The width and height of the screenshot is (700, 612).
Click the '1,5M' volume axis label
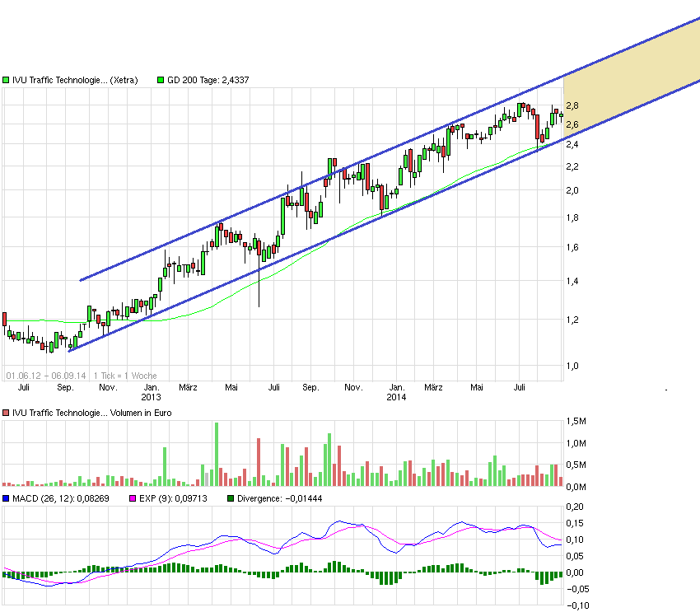pos(576,422)
